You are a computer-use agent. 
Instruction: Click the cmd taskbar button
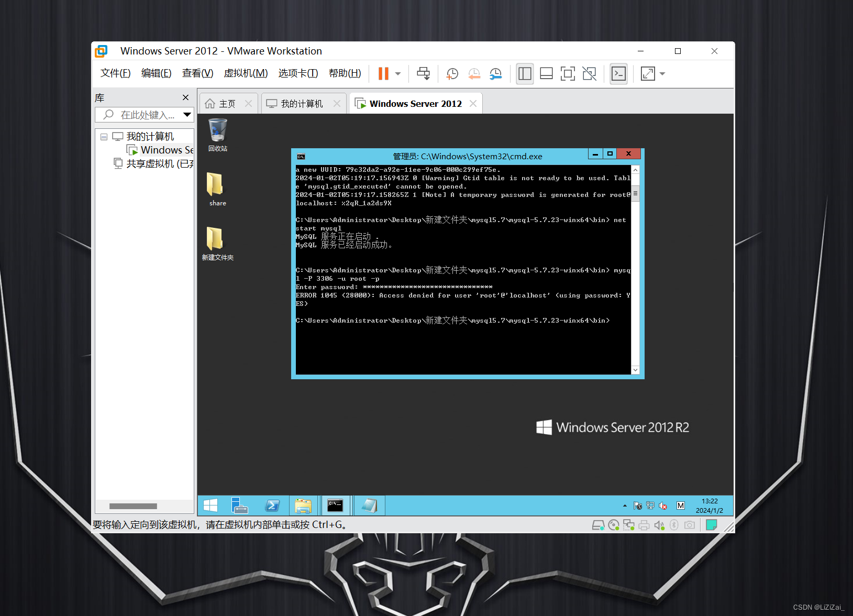335,505
